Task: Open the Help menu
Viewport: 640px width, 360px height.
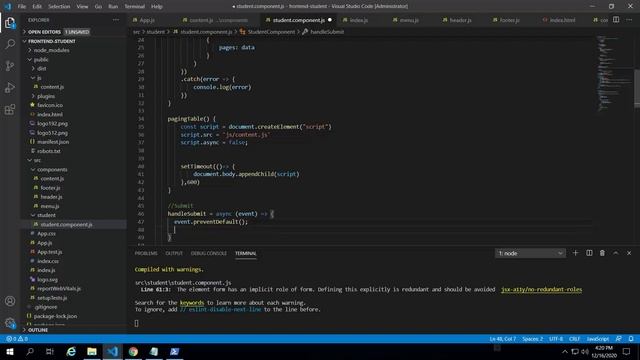Action: [157, 6]
